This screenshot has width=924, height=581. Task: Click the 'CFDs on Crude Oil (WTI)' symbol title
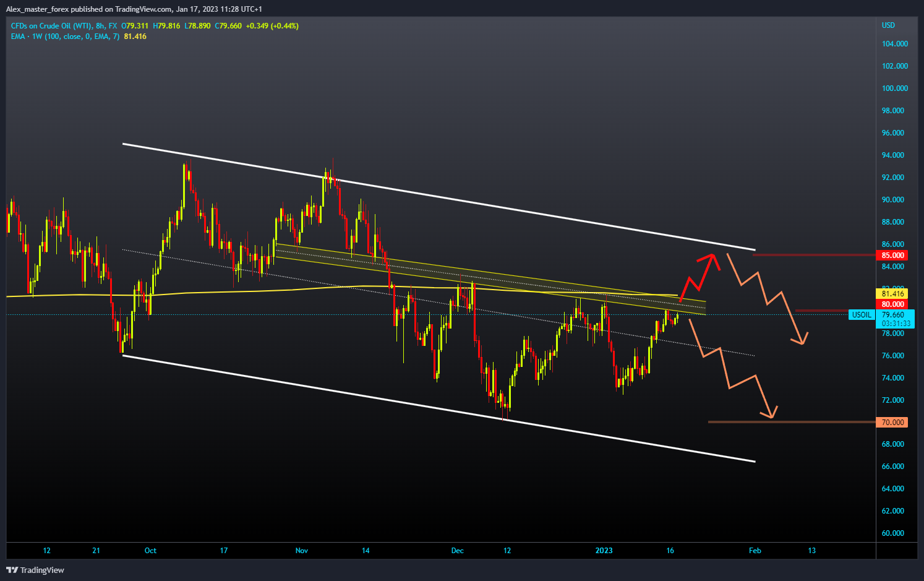point(50,26)
